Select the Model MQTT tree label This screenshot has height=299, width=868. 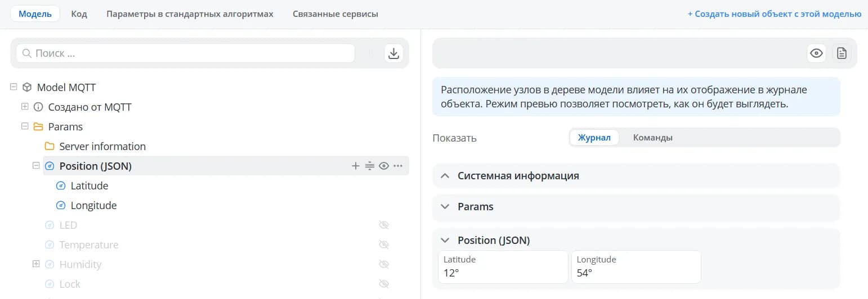click(x=66, y=88)
